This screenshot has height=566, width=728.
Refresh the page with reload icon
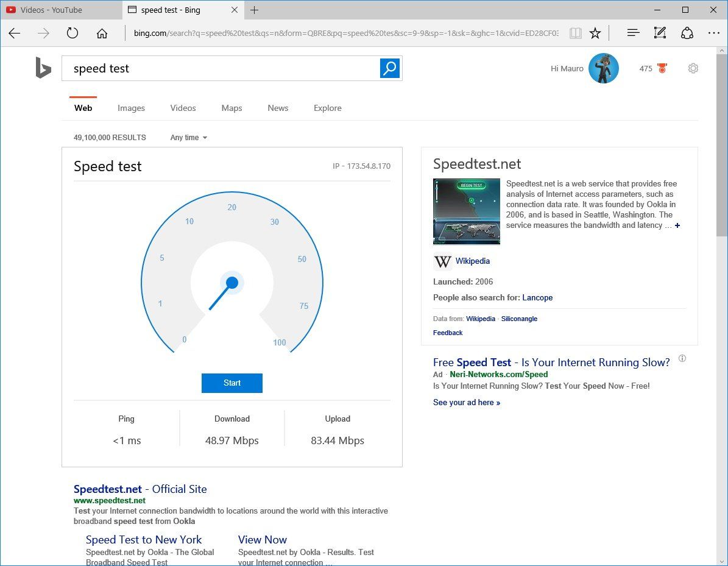pos(72,33)
